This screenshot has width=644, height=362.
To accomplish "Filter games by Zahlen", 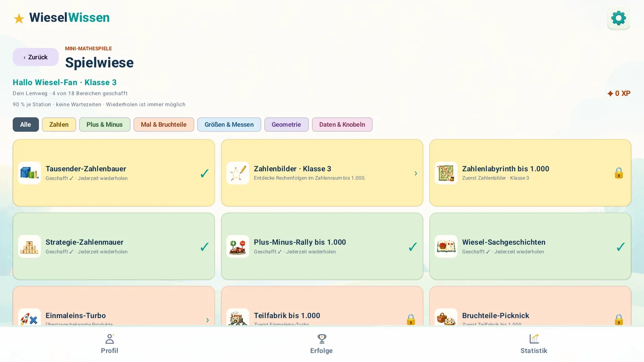I will 59,125.
